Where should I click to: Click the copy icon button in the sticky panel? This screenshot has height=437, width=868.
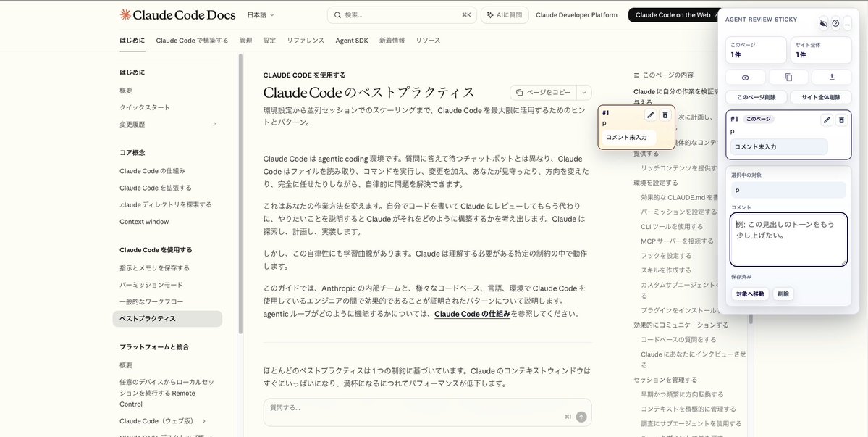pyautogui.click(x=788, y=77)
